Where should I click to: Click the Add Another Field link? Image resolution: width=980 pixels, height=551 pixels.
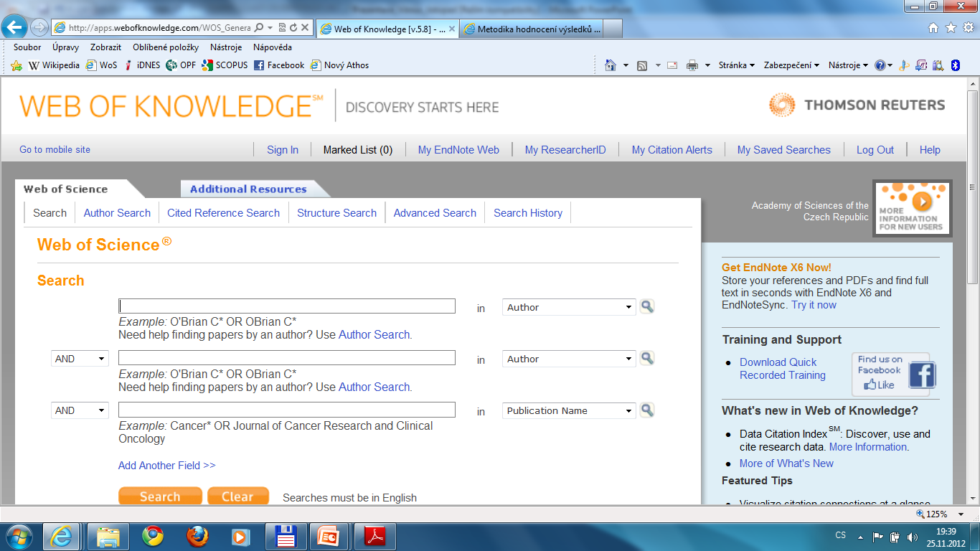(167, 466)
